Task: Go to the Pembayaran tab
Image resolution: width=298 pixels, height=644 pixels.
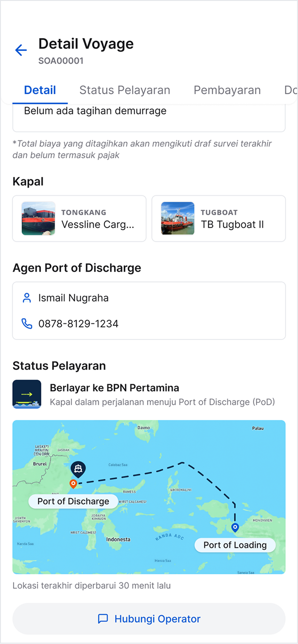Action: 227,90
